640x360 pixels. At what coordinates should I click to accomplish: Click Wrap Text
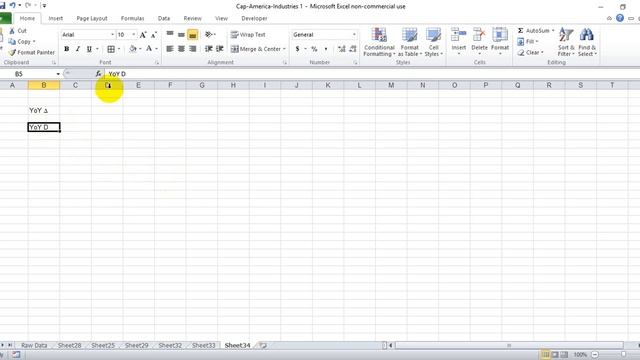(248, 35)
